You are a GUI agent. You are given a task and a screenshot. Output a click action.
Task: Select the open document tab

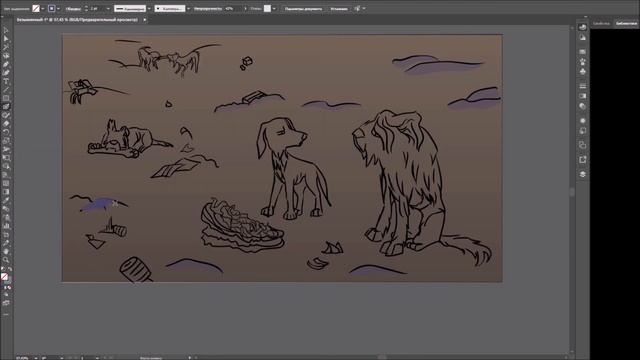[78, 19]
